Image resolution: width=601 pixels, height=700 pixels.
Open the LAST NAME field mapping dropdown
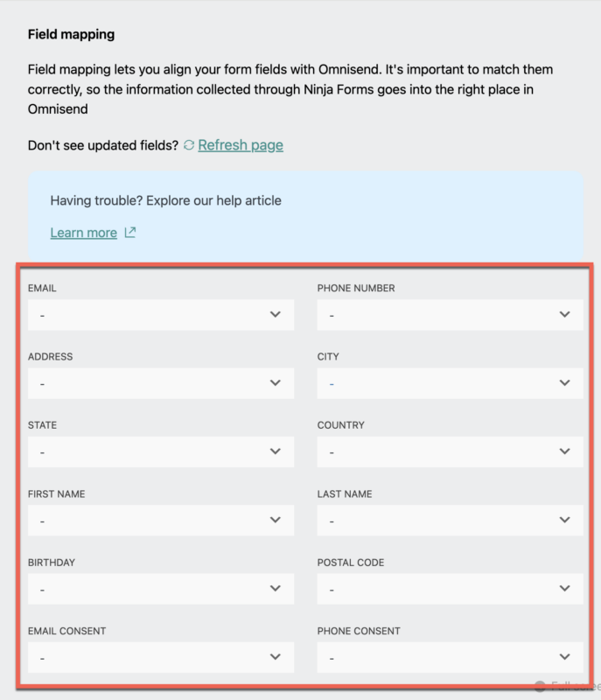pyautogui.click(x=450, y=520)
